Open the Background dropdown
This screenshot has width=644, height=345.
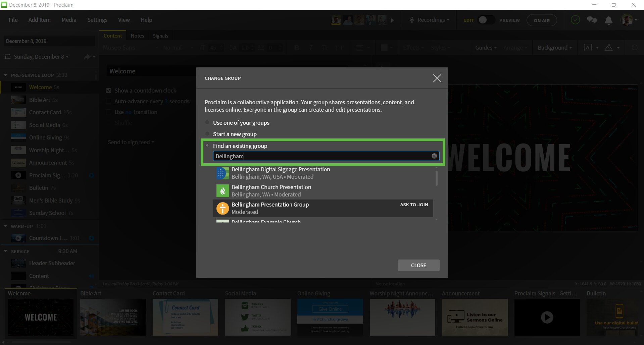[555, 48]
